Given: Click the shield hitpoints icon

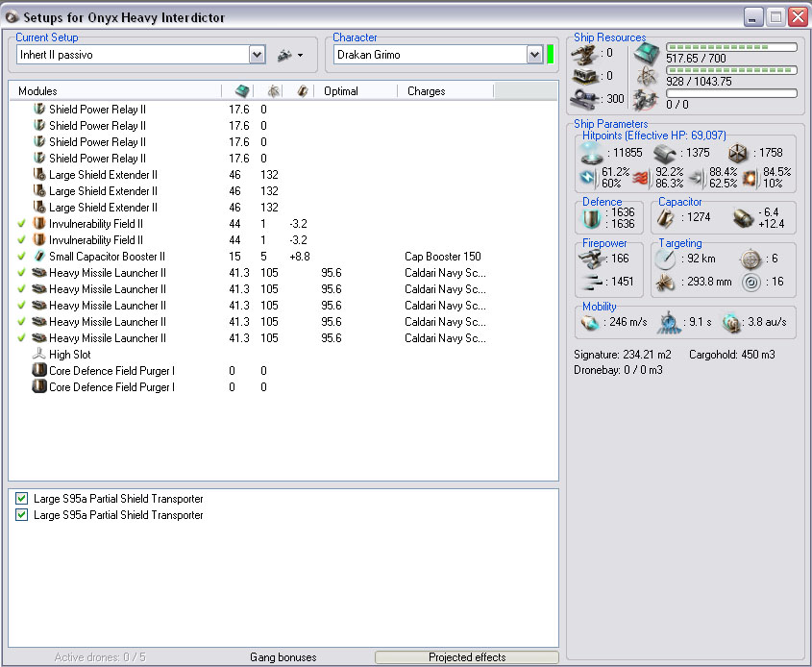Looking at the screenshot, I should coord(592,152).
